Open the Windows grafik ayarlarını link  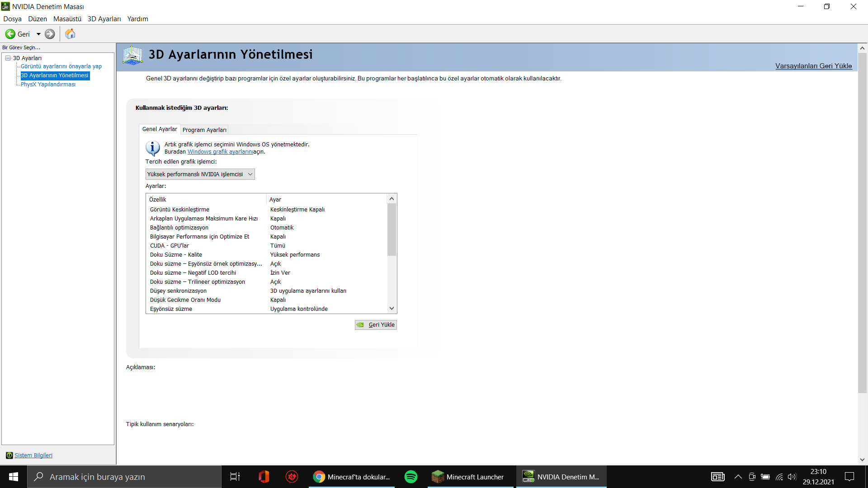[x=220, y=152]
